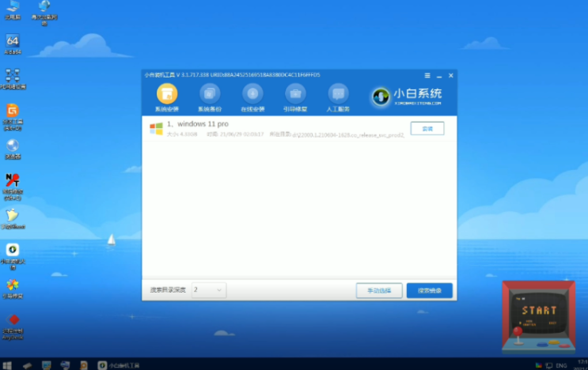Open the globe browser desktop shortcut
The height and width of the screenshot is (370, 588).
point(13,145)
